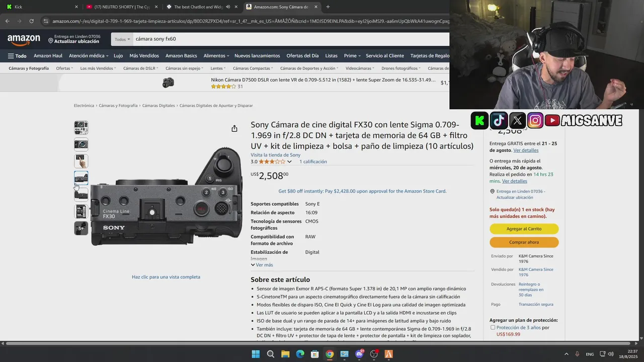Select first product thumbnail image
The image size is (644, 362).
(x=81, y=128)
